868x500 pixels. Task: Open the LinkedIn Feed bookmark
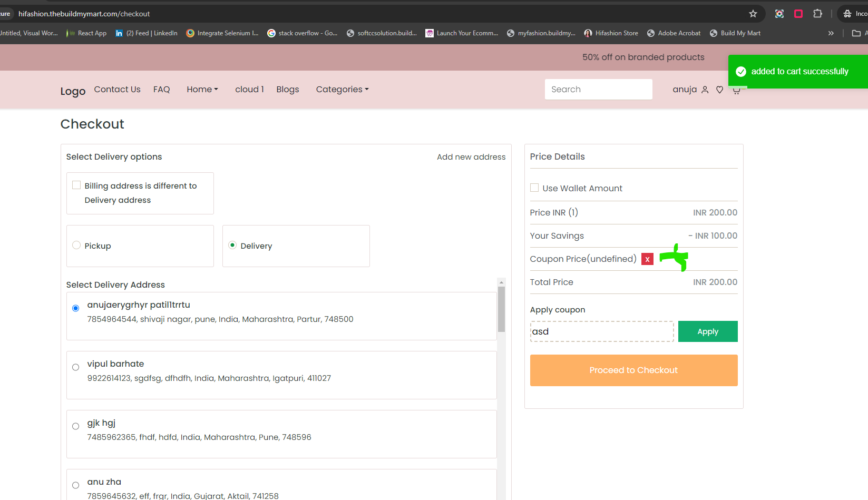click(147, 33)
